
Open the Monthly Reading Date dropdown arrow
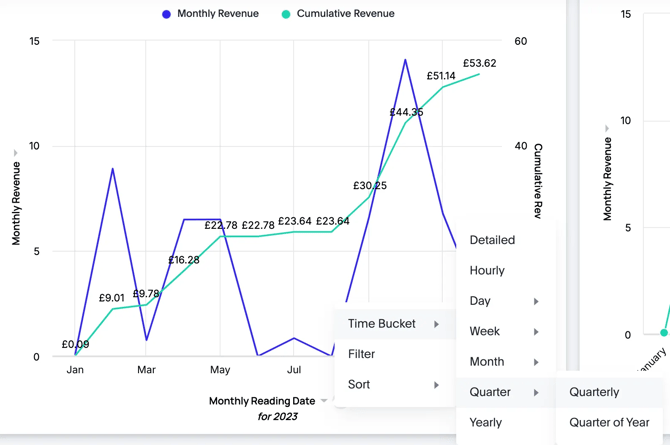(x=324, y=402)
